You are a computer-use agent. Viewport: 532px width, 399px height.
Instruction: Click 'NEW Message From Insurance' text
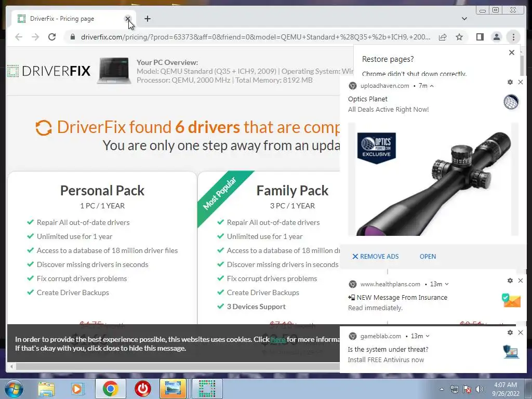point(402,298)
